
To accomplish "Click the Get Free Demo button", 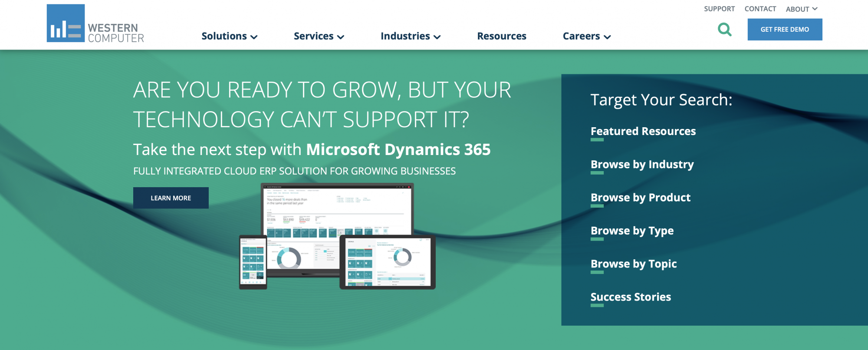I will tap(785, 30).
